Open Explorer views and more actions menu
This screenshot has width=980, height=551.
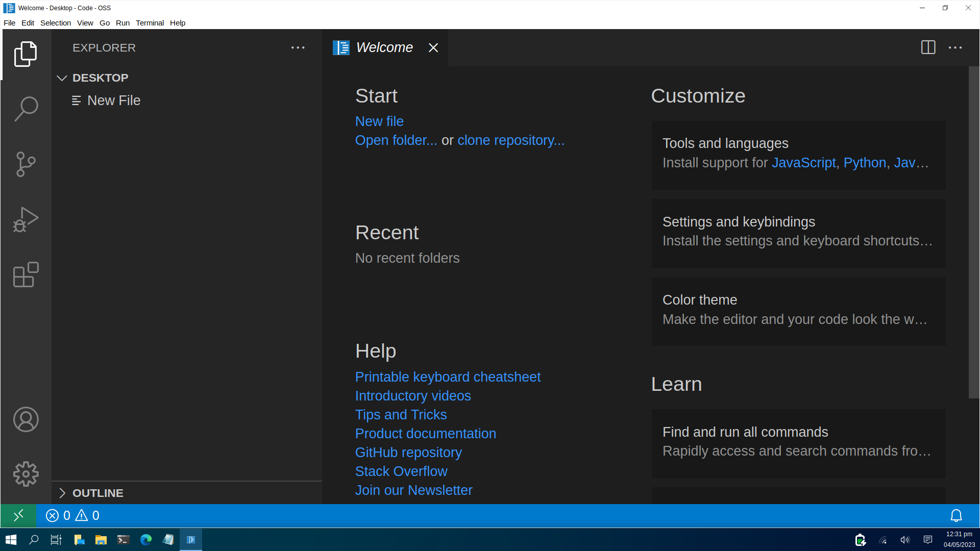[x=298, y=47]
